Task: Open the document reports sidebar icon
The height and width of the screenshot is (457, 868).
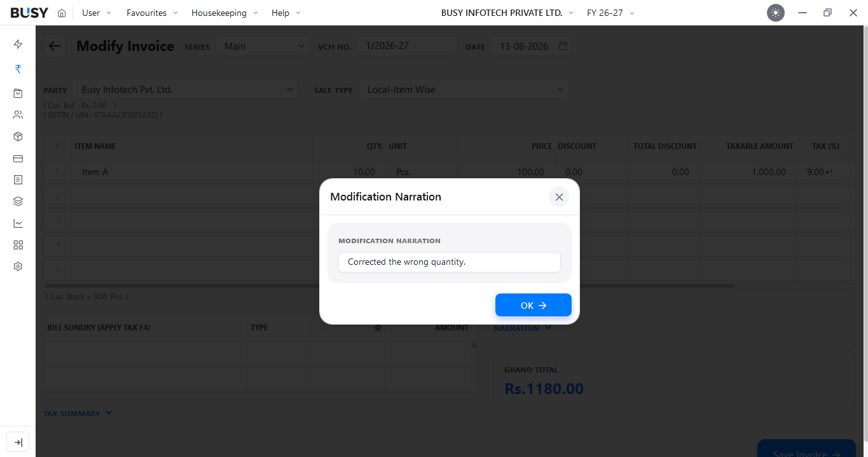Action: (18, 180)
